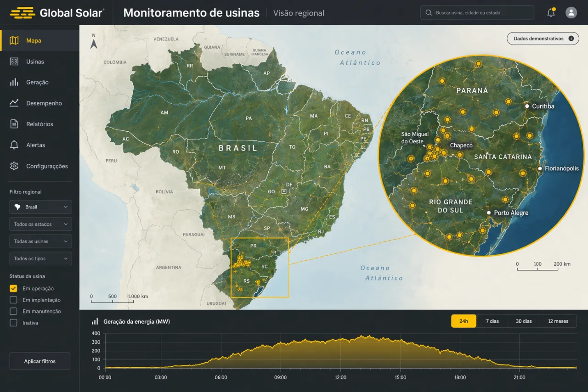Switch chart to 30 dias
The image size is (588, 392).
(524, 321)
